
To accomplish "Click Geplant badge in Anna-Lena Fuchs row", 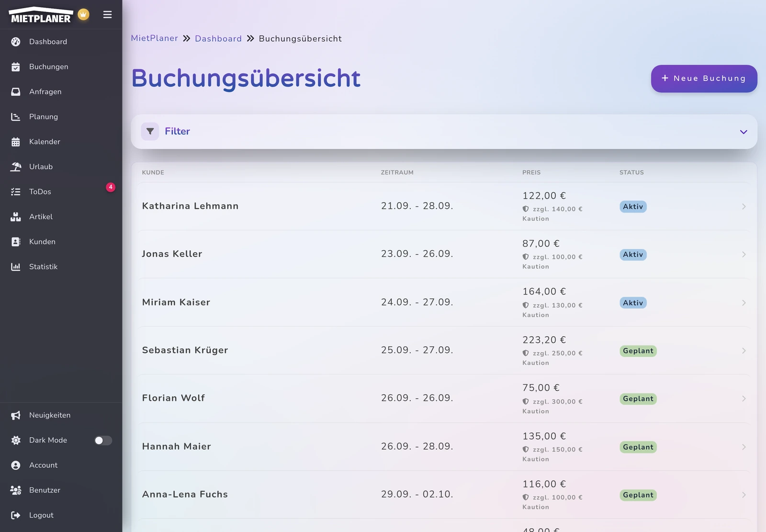I will 638,495.
